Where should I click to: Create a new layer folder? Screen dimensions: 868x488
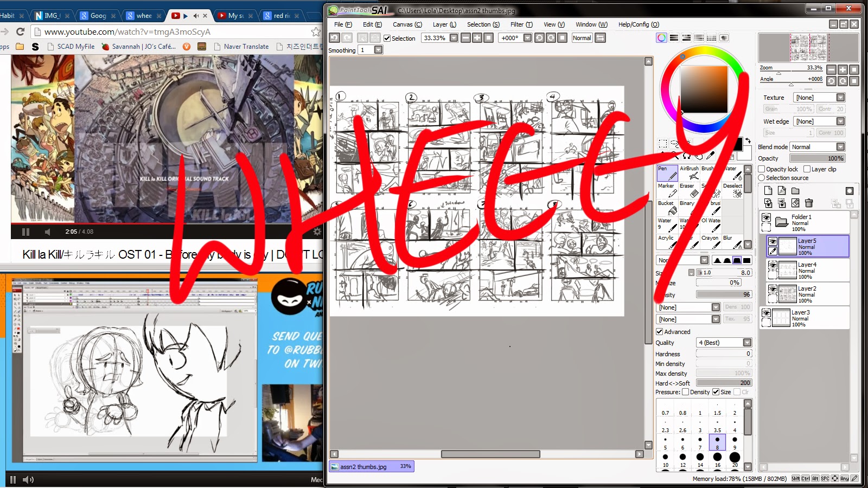pos(795,190)
